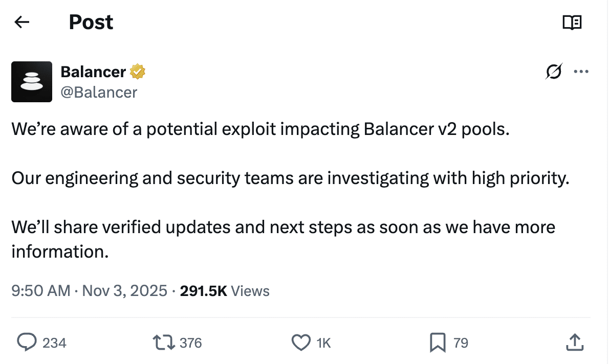Open Balancer's profile picture thumbnail

[x=32, y=82]
